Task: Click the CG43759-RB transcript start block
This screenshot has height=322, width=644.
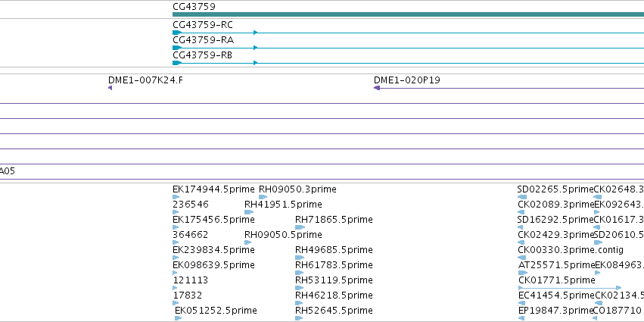Action: click(x=177, y=63)
